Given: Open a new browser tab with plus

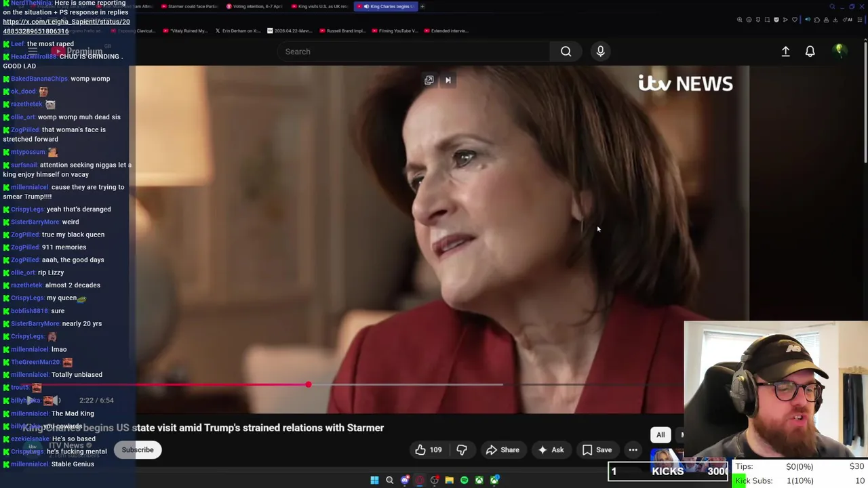Looking at the screenshot, I should tap(422, 6).
